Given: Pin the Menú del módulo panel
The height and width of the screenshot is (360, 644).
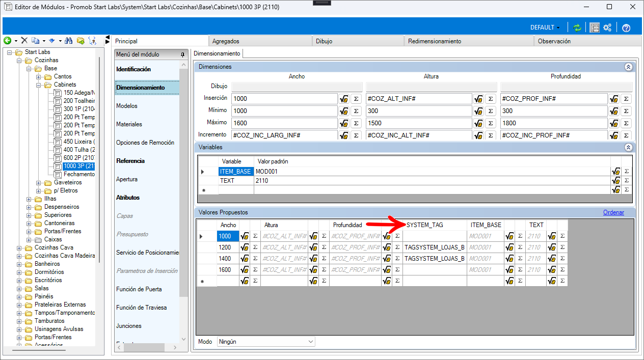Looking at the screenshot, I should tap(182, 54).
